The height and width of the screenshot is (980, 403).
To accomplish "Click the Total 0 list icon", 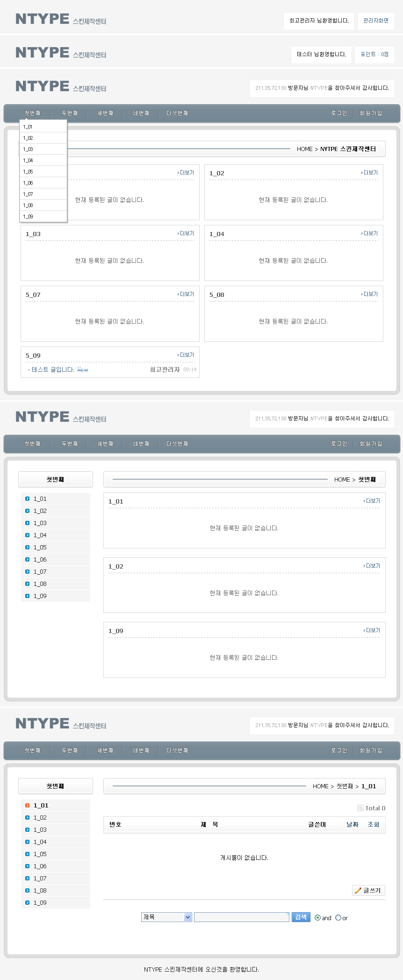I will tap(360, 808).
